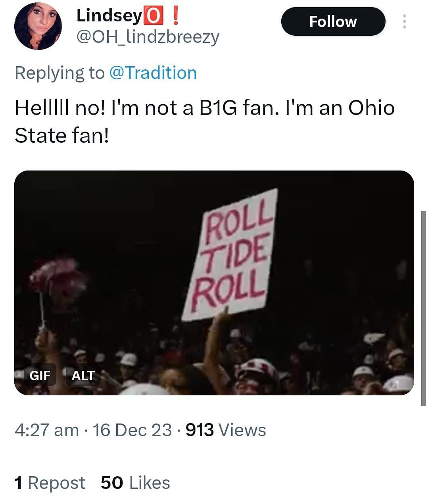Click the "Replying to" label text

(x=59, y=73)
